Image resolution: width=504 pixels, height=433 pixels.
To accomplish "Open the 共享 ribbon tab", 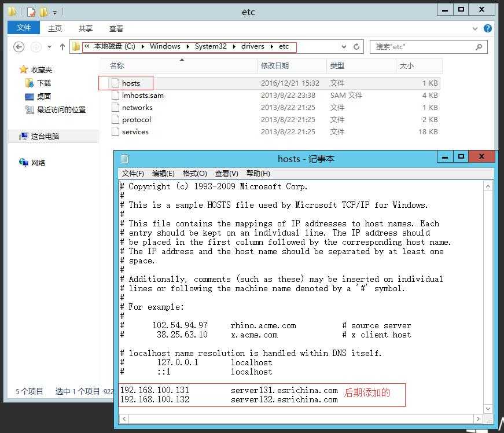I will point(86,28).
